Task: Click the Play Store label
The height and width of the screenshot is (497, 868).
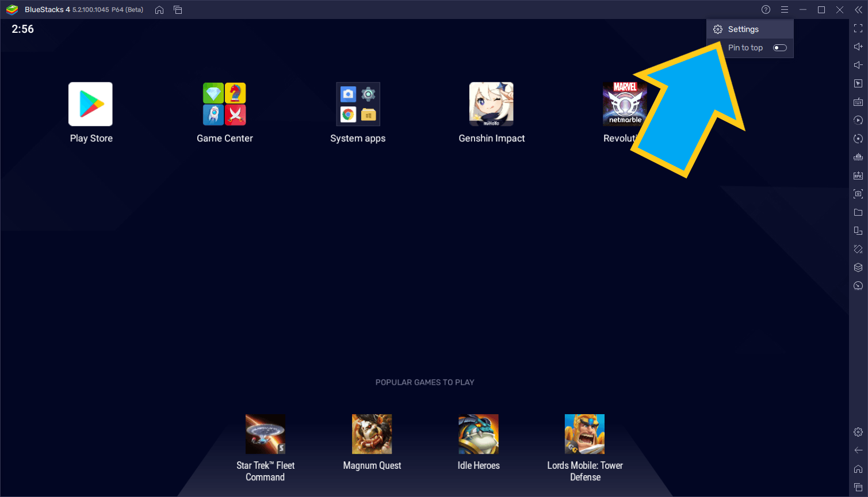Action: tap(91, 138)
